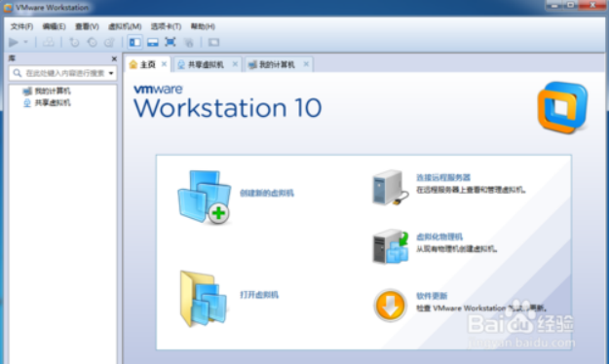Close the 主页 tab
This screenshot has width=610, height=364.
(x=164, y=64)
